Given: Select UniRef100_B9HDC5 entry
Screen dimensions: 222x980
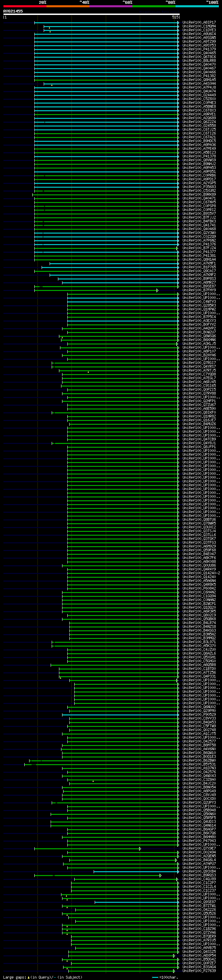Looking at the screenshot, I should tap(199, 141).
